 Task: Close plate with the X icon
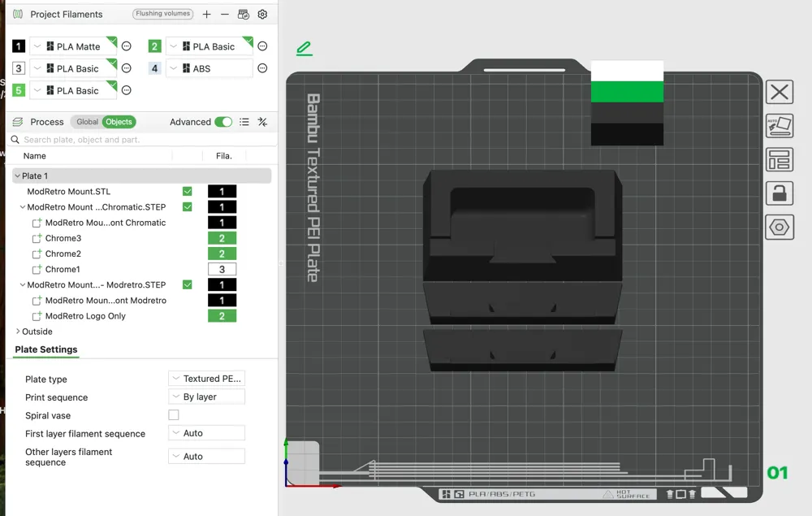point(780,92)
